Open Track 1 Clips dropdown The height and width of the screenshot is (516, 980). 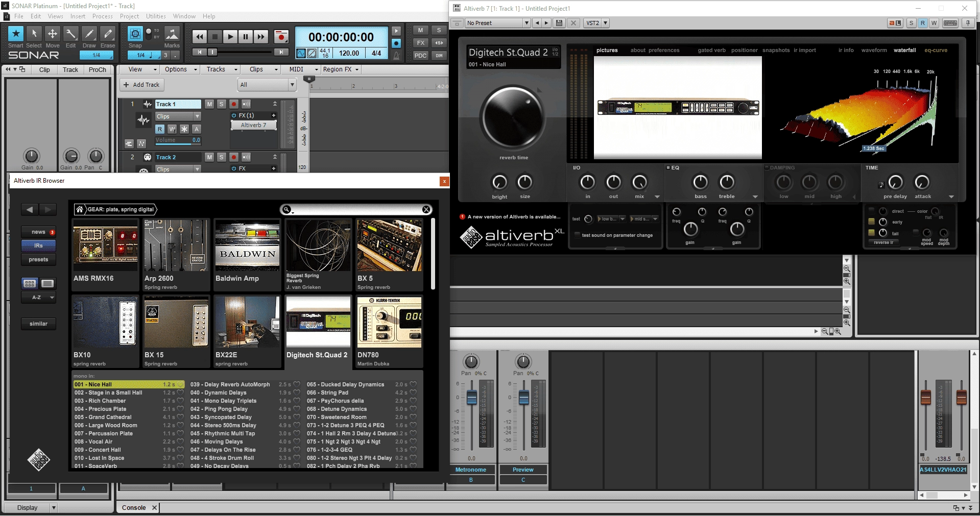click(178, 116)
